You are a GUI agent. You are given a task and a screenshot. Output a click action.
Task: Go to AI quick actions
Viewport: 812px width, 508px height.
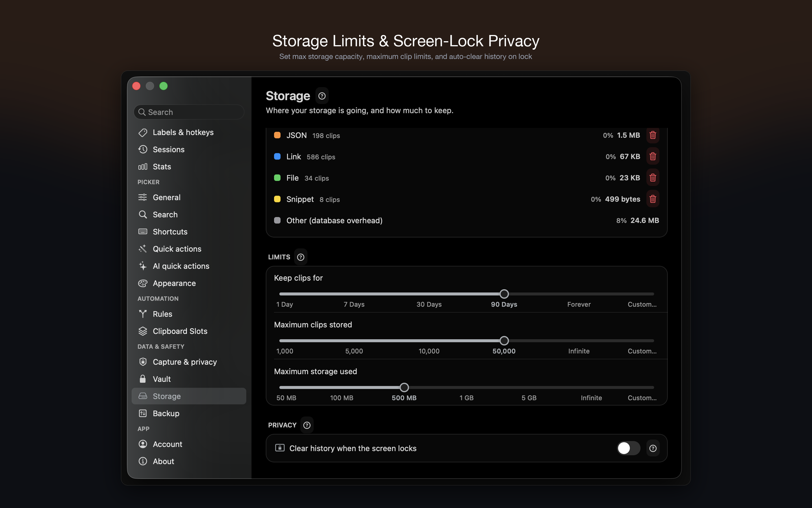(189, 266)
